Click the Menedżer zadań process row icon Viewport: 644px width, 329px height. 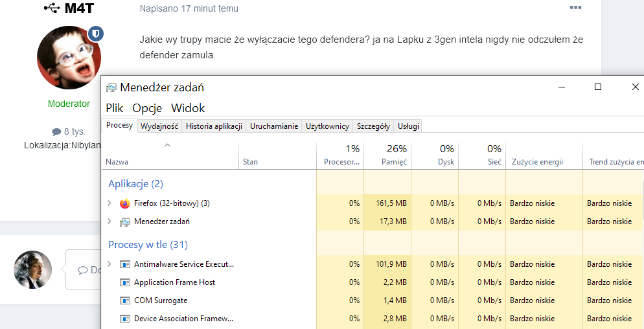point(125,221)
